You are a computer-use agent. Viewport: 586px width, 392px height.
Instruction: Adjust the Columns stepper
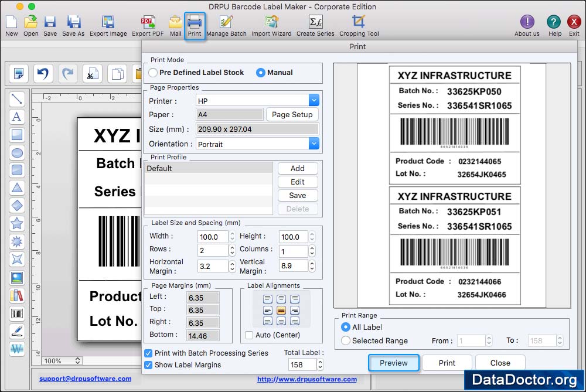312,251
